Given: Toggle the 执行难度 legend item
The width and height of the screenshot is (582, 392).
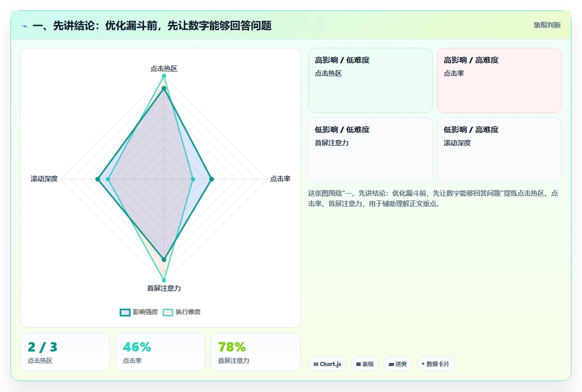Looking at the screenshot, I should pyautogui.click(x=182, y=312).
